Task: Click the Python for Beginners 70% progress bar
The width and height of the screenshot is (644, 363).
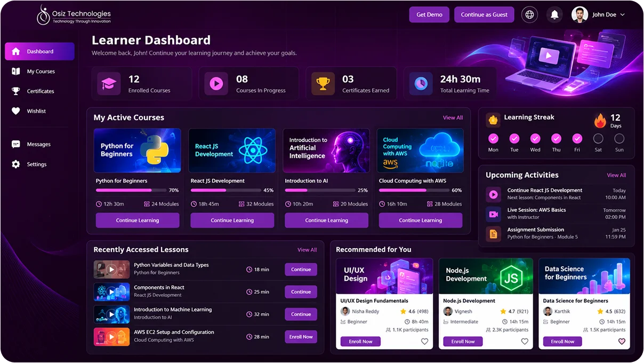Action: [130, 190]
